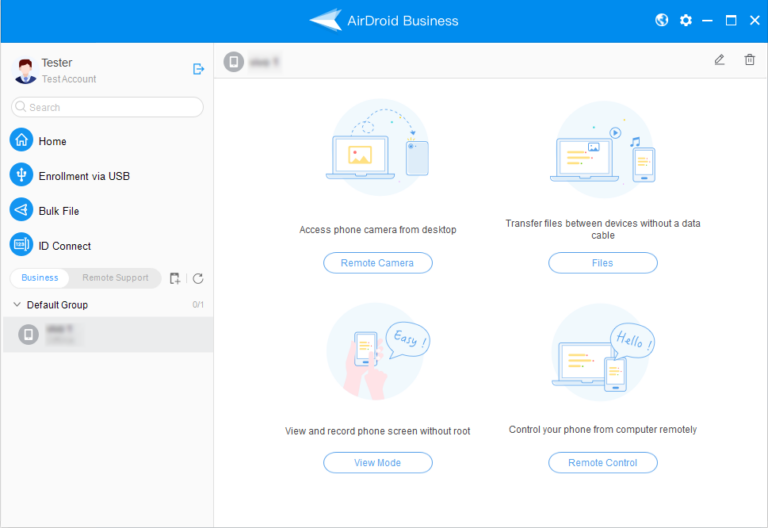This screenshot has height=528, width=768.
Task: Click the device icon in header bar
Action: pos(234,62)
